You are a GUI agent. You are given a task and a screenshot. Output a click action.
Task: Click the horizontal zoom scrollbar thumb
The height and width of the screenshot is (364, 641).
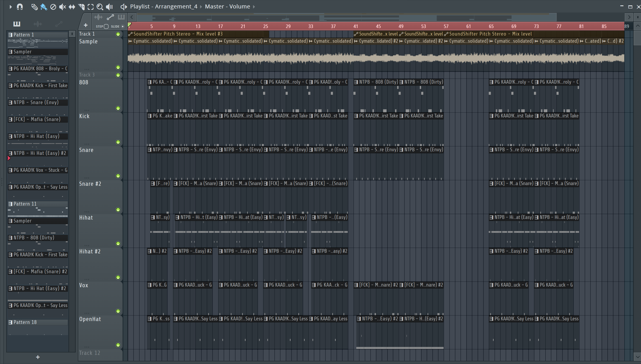coord(346,17)
